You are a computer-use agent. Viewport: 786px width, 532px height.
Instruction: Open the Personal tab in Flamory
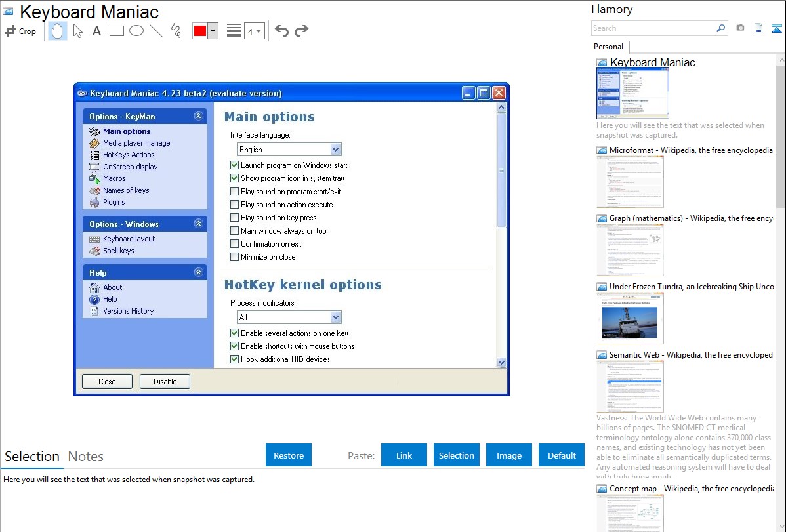(609, 47)
